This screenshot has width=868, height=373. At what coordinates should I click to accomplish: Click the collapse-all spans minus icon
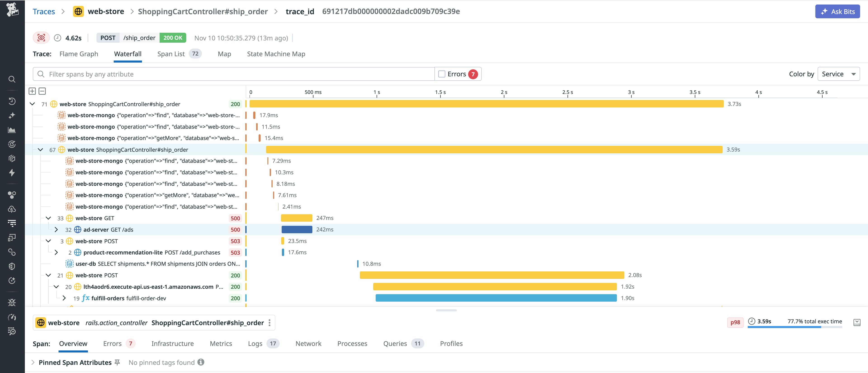(x=42, y=91)
